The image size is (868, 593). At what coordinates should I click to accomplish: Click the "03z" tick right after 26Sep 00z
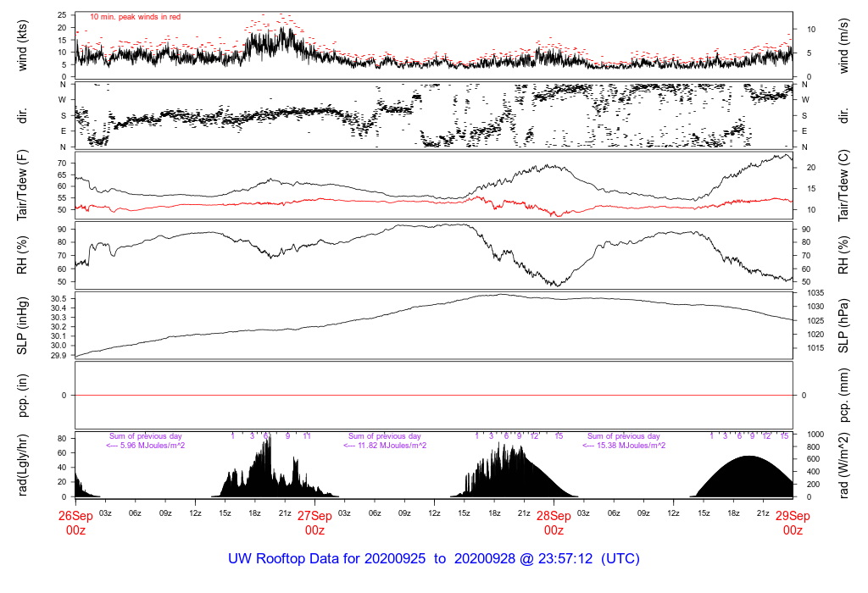click(x=105, y=513)
